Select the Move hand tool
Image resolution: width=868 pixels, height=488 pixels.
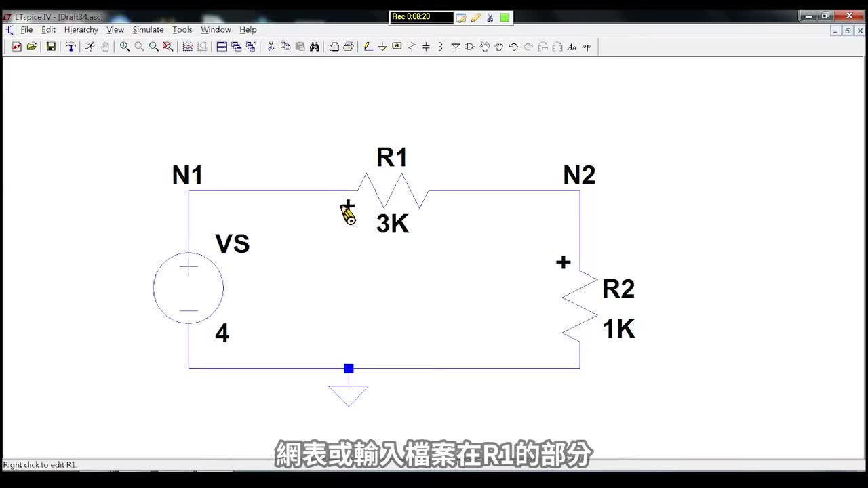pyautogui.click(x=484, y=47)
